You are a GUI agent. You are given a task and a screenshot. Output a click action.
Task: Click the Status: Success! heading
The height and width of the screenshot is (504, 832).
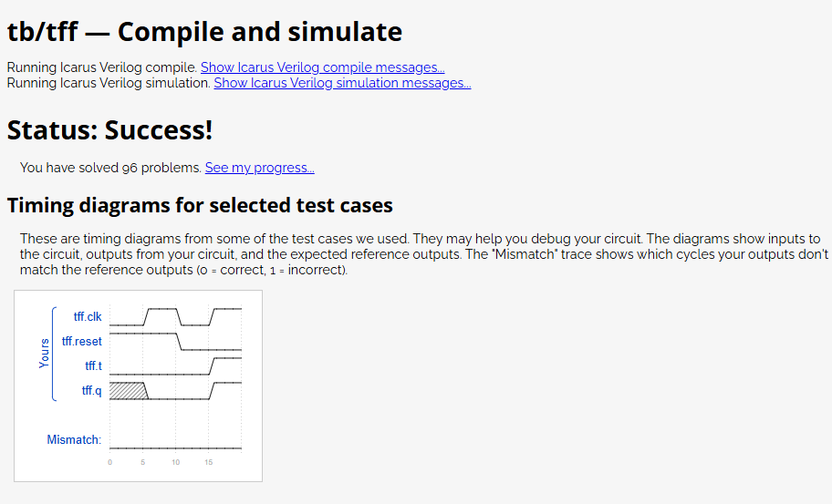109,129
